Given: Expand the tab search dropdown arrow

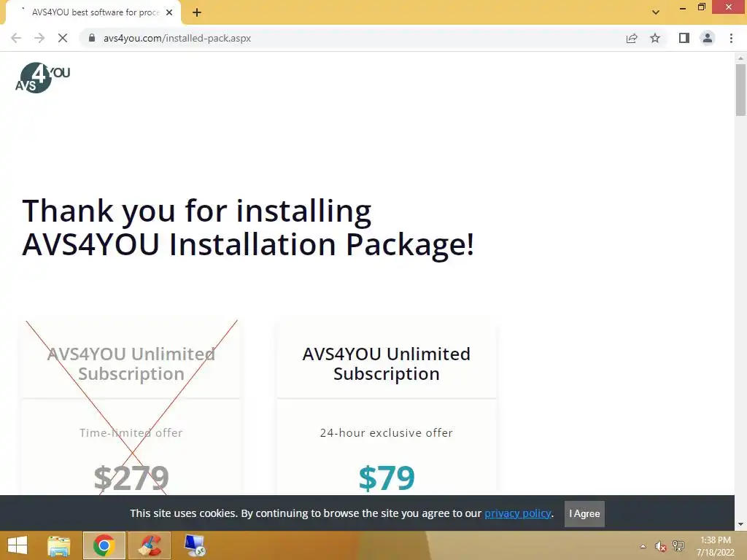Looking at the screenshot, I should point(656,12).
